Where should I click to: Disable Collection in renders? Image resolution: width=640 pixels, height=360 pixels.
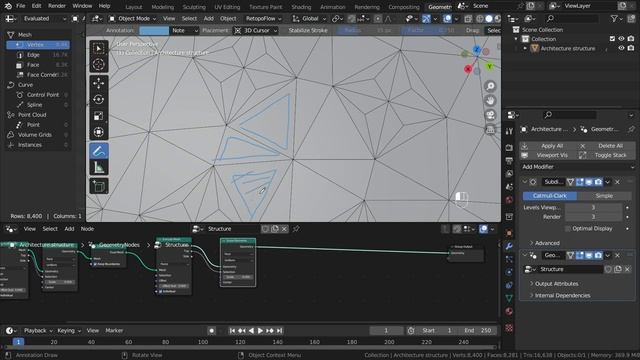point(631,39)
